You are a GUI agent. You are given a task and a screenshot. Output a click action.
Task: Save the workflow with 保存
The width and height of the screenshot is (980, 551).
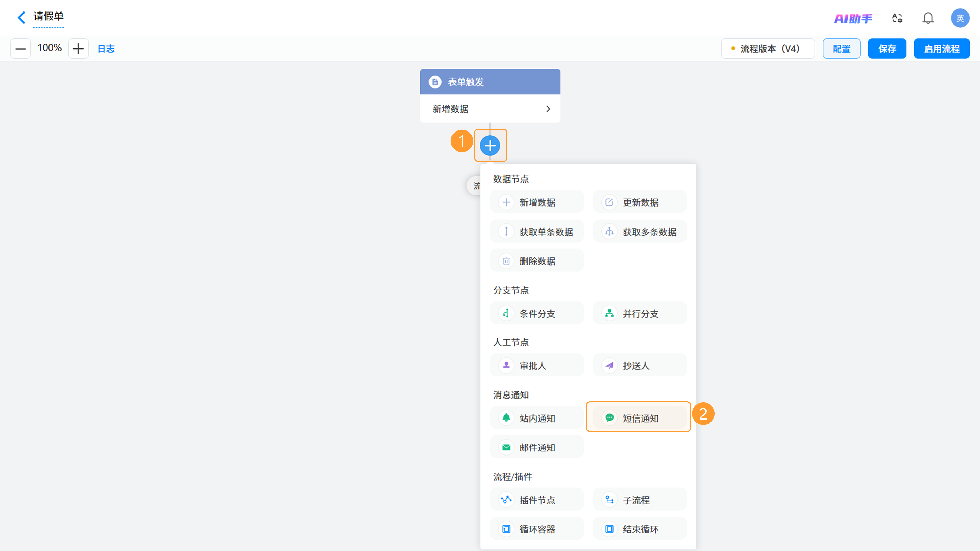(x=887, y=48)
